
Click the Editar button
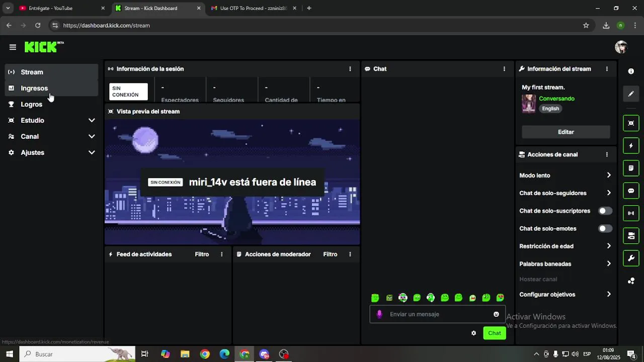coord(566,132)
